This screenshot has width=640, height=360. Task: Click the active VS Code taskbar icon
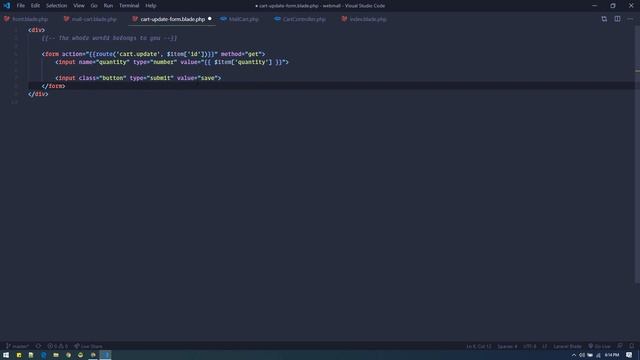[x=105, y=355]
